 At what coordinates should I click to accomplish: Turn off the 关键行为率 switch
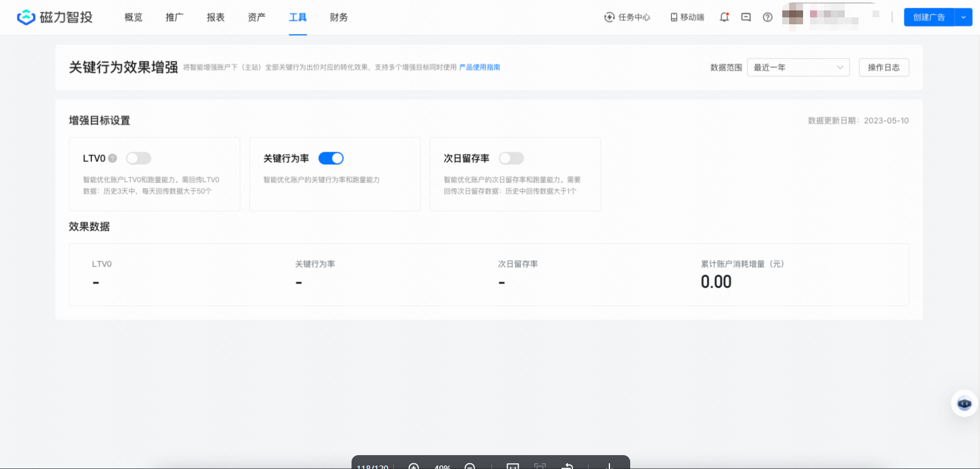331,158
